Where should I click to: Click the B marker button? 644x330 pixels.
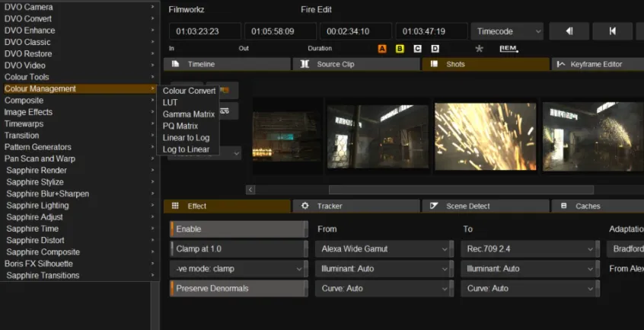click(400, 49)
